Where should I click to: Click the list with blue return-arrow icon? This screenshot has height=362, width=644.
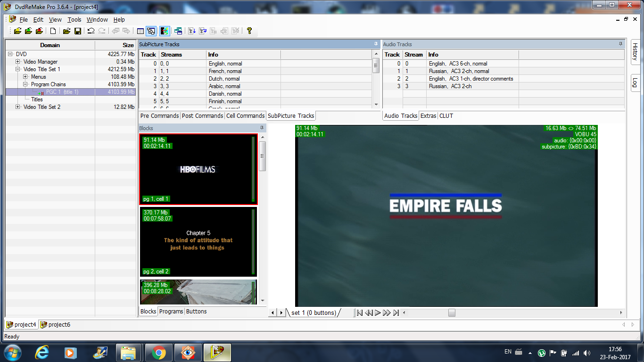pos(203,31)
